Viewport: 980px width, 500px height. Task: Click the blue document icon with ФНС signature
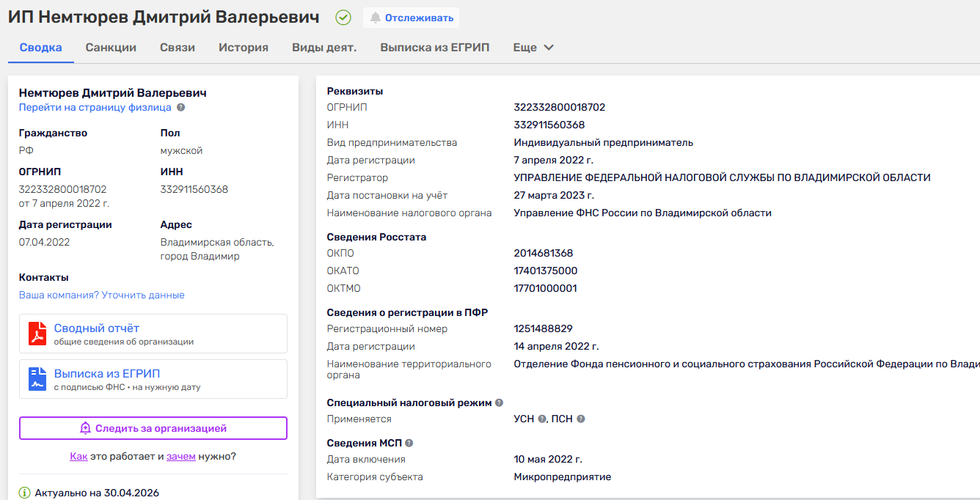37,379
